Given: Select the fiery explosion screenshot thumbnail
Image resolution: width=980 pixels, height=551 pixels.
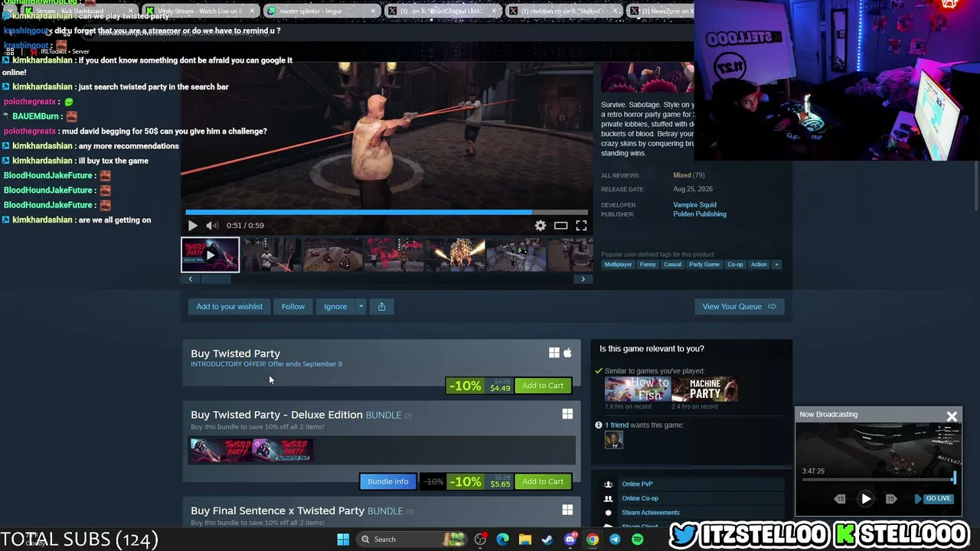Looking at the screenshot, I should (x=456, y=255).
